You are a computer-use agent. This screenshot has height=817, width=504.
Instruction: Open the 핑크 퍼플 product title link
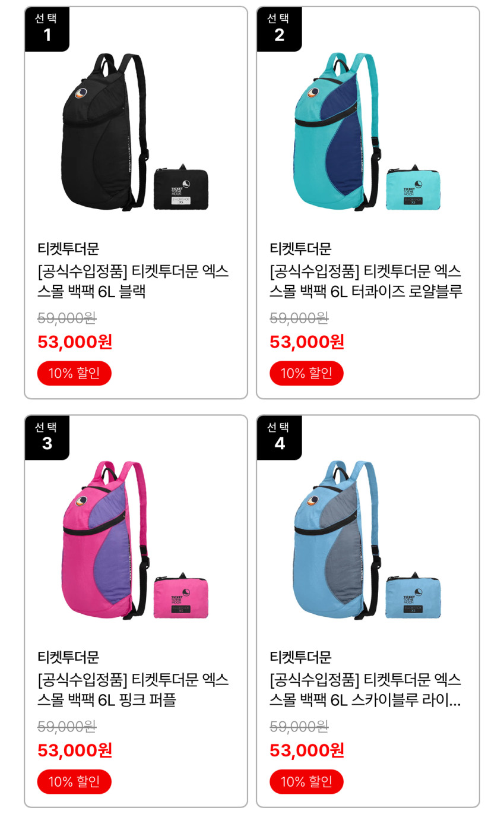click(x=133, y=690)
